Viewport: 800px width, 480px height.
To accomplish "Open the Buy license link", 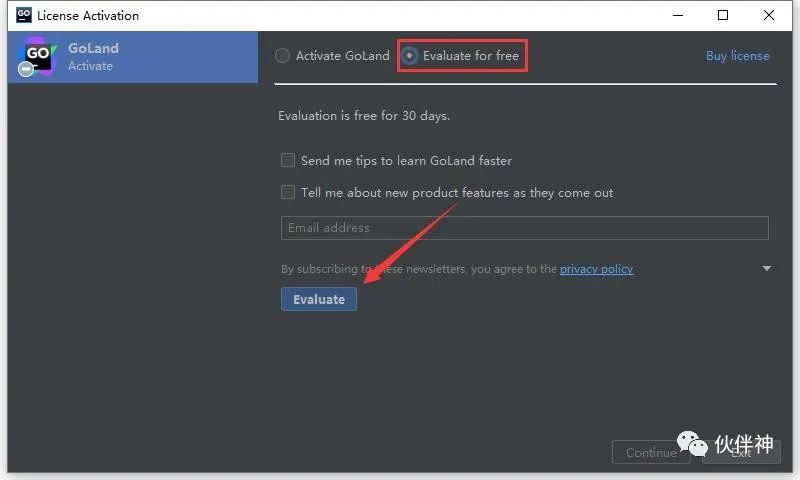I will pyautogui.click(x=737, y=56).
